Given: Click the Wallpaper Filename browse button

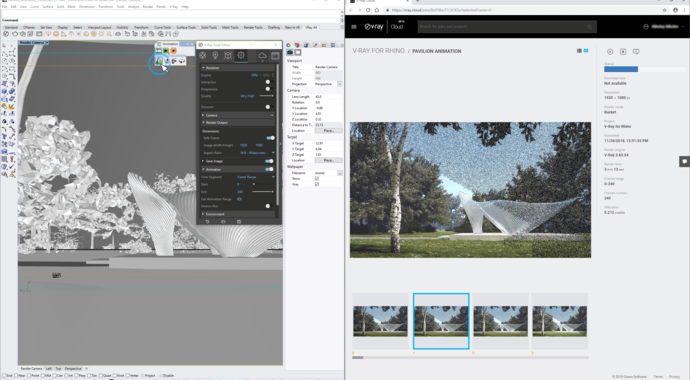Looking at the screenshot, I should pyautogui.click(x=340, y=173).
